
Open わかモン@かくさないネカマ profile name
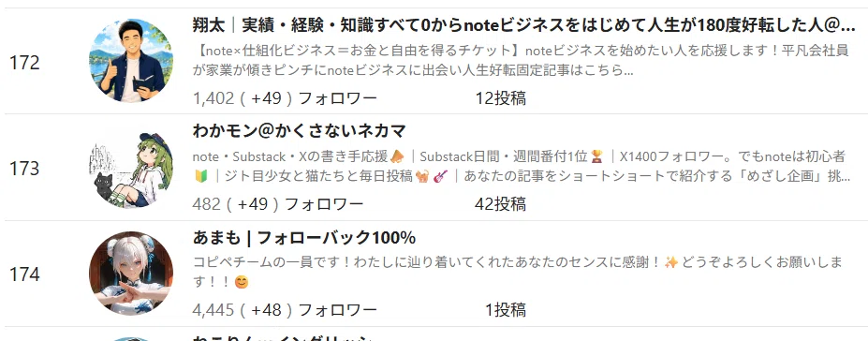pyautogui.click(x=300, y=131)
